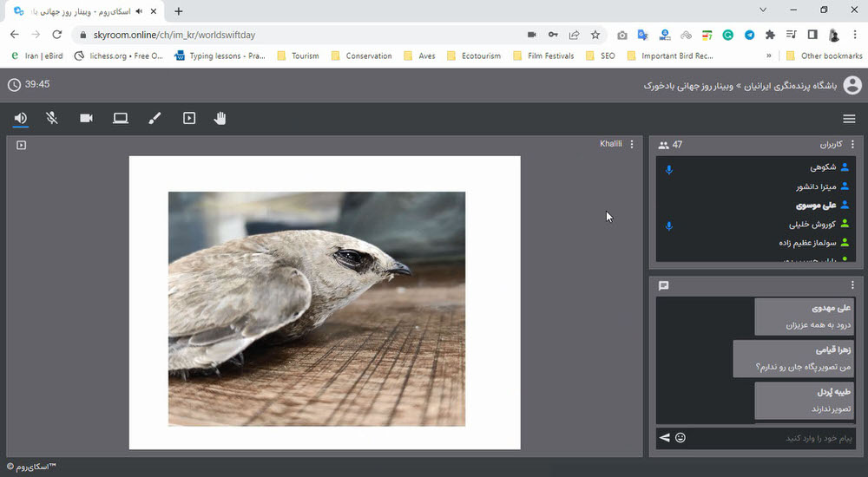This screenshot has height=477, width=868.
Task: Open the media player icon in the toolbar
Action: pyautogui.click(x=189, y=119)
